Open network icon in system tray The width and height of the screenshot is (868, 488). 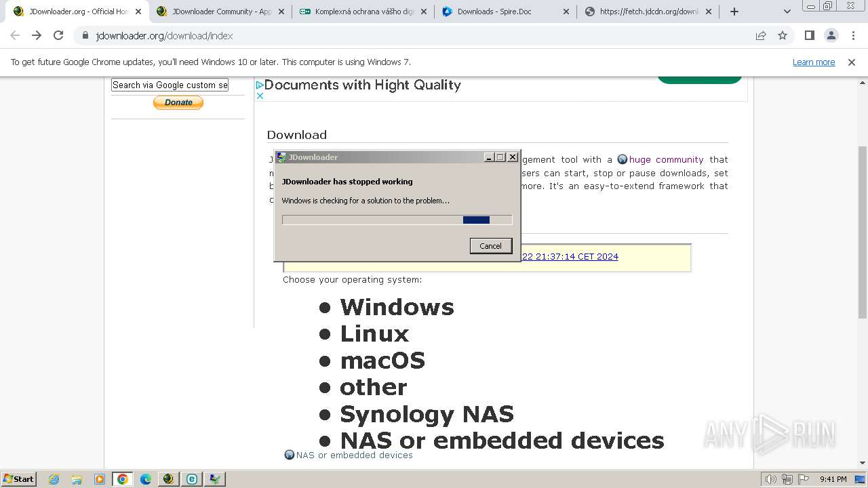[x=787, y=479]
